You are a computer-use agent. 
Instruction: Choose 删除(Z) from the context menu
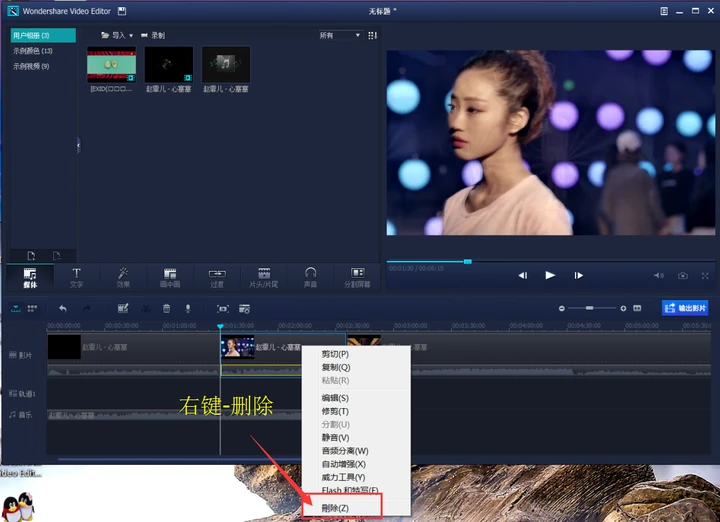tap(336, 508)
